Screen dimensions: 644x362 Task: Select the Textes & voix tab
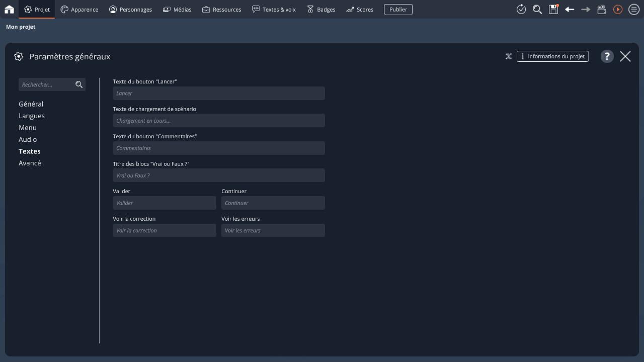point(274,9)
